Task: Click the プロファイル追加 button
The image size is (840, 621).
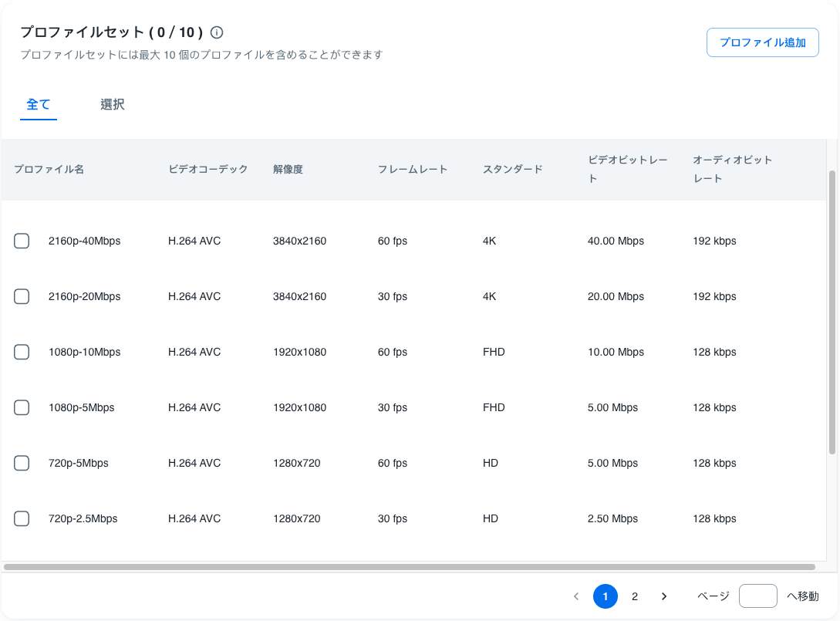Action: 762,42
